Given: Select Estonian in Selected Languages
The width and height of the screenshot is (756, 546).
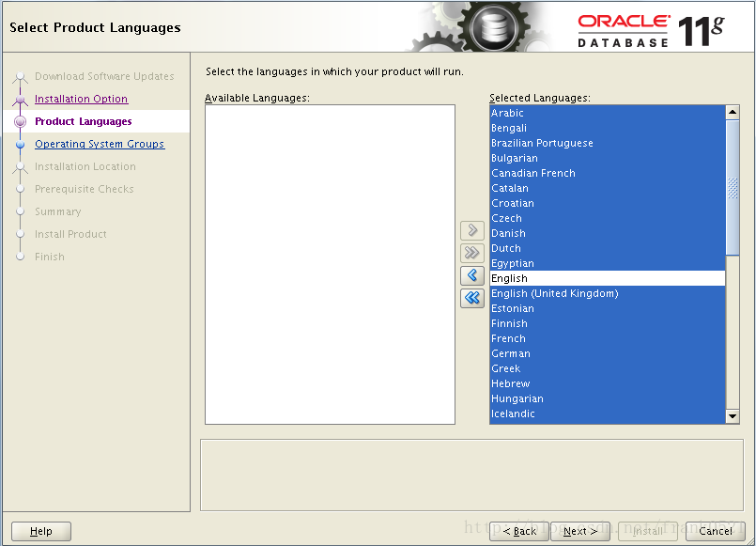Looking at the screenshot, I should [x=608, y=308].
